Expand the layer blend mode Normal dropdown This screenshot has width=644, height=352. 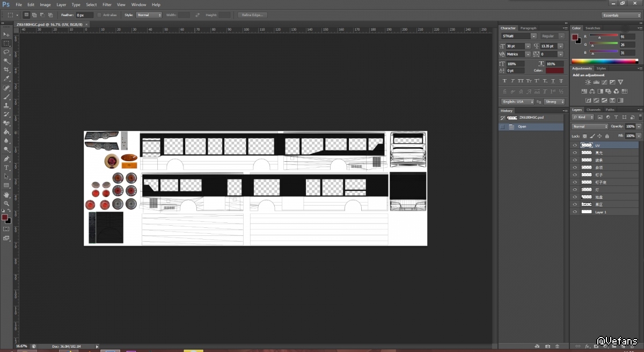coord(590,127)
